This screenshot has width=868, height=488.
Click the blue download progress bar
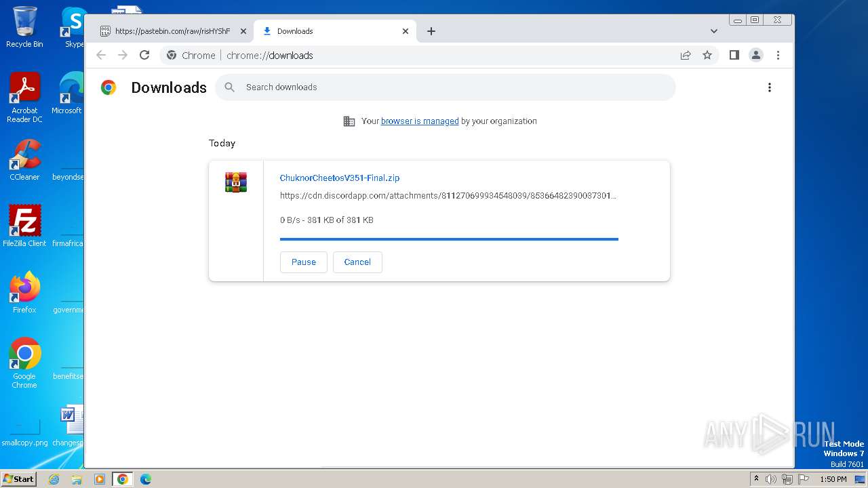tap(449, 239)
